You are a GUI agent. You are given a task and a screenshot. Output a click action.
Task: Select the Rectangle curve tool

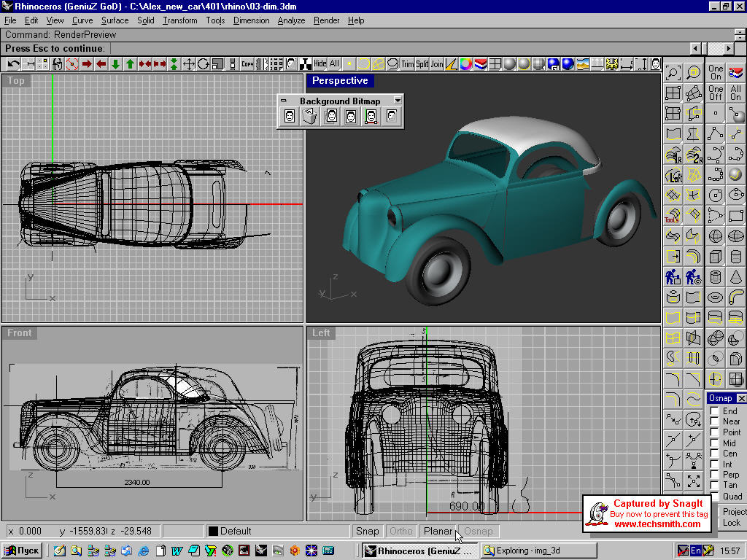tap(735, 216)
